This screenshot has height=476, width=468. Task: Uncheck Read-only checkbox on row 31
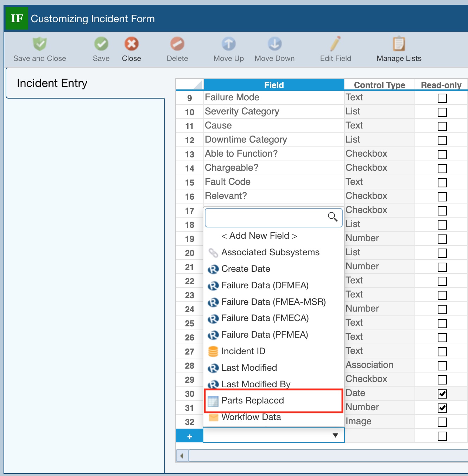coord(442,408)
